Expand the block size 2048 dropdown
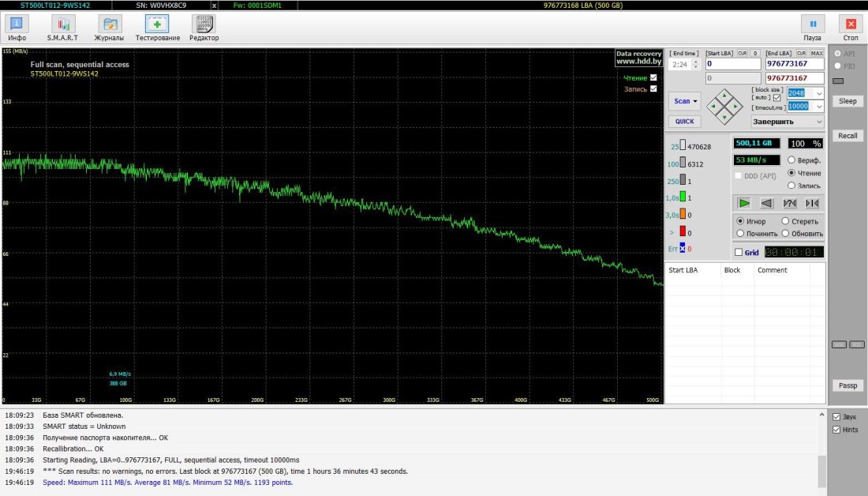The image size is (868, 496). [x=819, y=93]
